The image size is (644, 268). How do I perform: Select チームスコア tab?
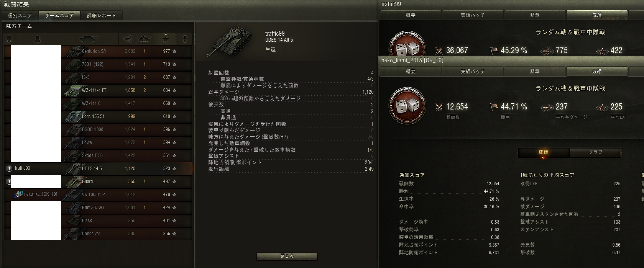coord(59,16)
